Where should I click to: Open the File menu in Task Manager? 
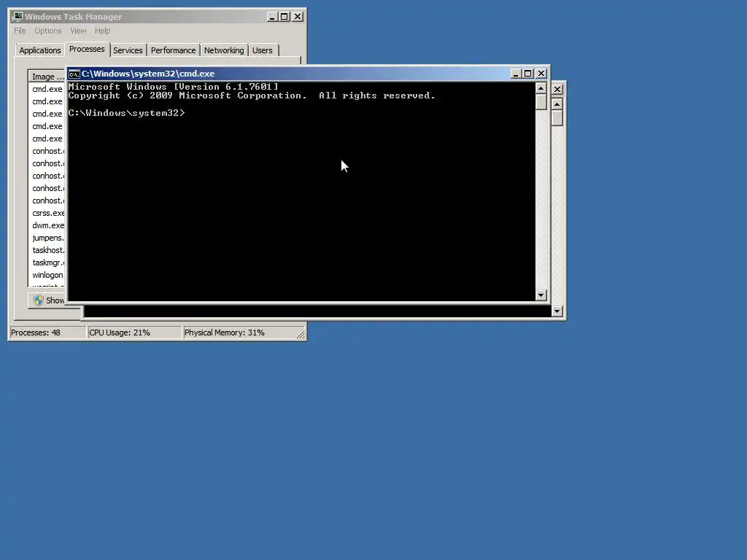[x=20, y=31]
